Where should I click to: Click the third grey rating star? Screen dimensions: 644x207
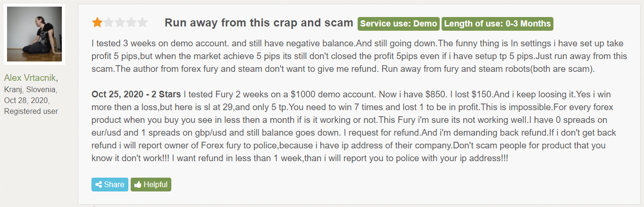pyautogui.click(x=120, y=22)
